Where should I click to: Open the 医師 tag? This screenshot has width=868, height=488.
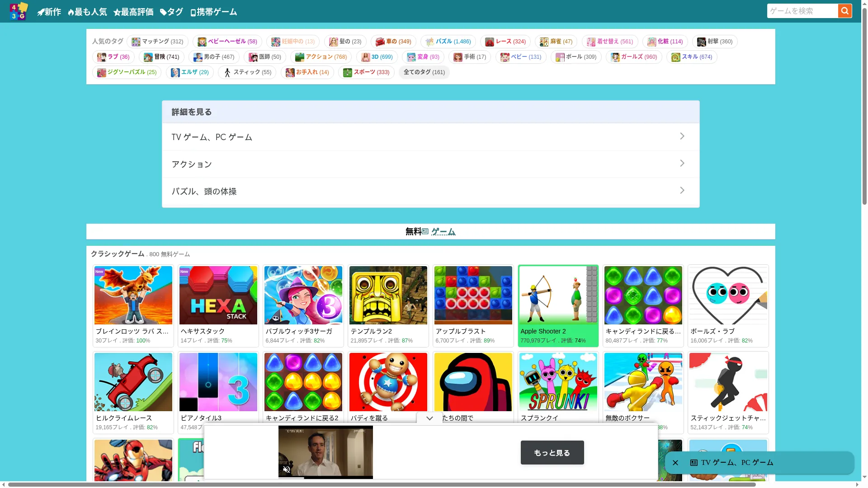264,57
